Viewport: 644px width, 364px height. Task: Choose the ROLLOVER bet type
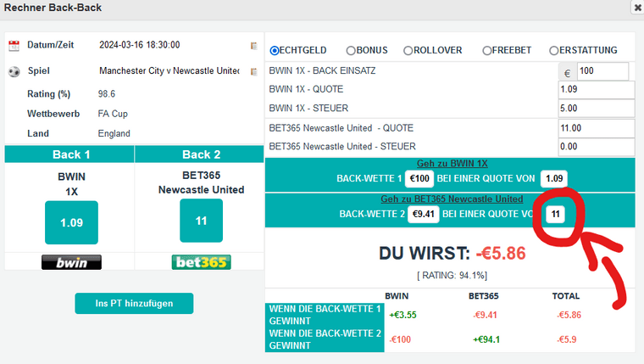(x=408, y=51)
